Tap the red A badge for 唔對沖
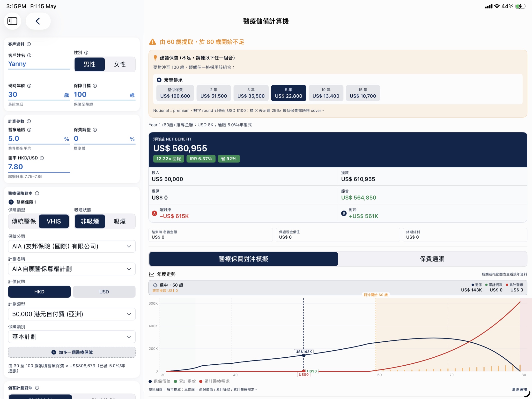Viewport: 532px width, 399px height. coord(154,213)
